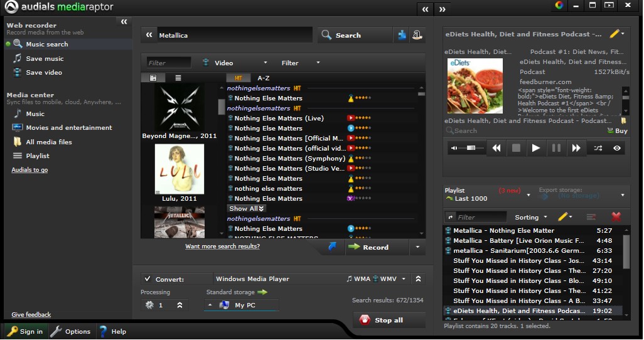Select the A-Z sorting tab

[x=264, y=78]
